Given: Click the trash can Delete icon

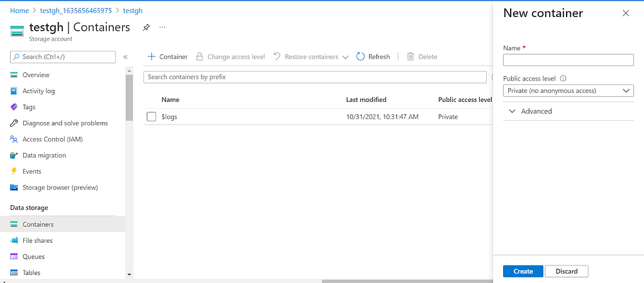Looking at the screenshot, I should click(x=410, y=57).
